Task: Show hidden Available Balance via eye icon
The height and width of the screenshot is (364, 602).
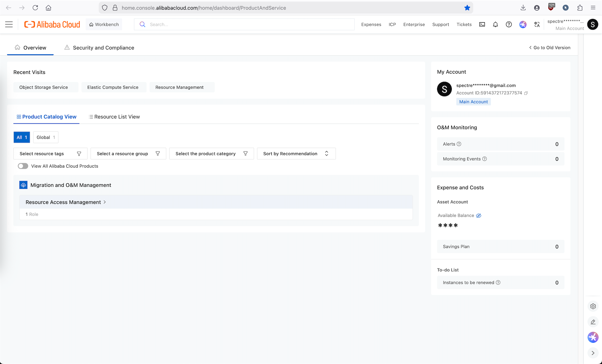Action: tap(478, 216)
